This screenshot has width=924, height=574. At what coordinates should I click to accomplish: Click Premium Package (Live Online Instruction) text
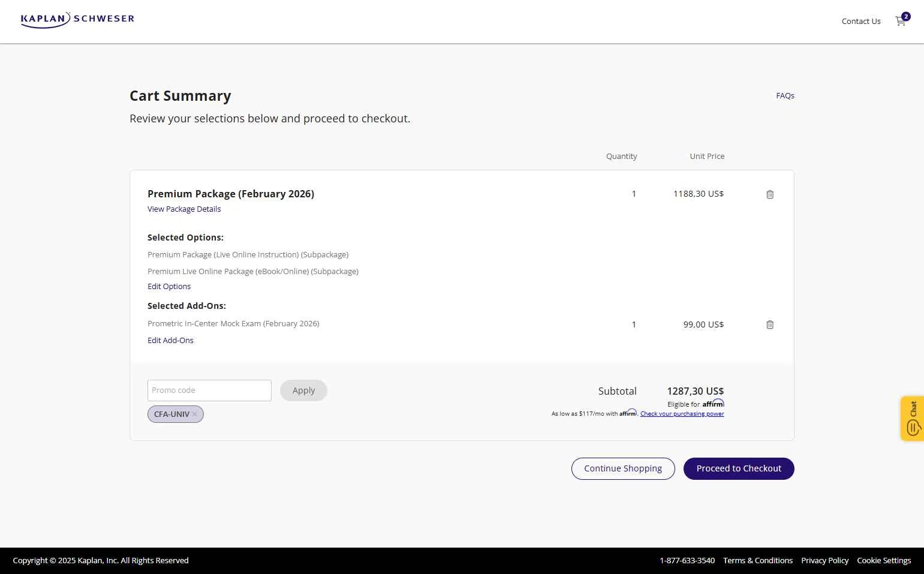[x=248, y=254]
